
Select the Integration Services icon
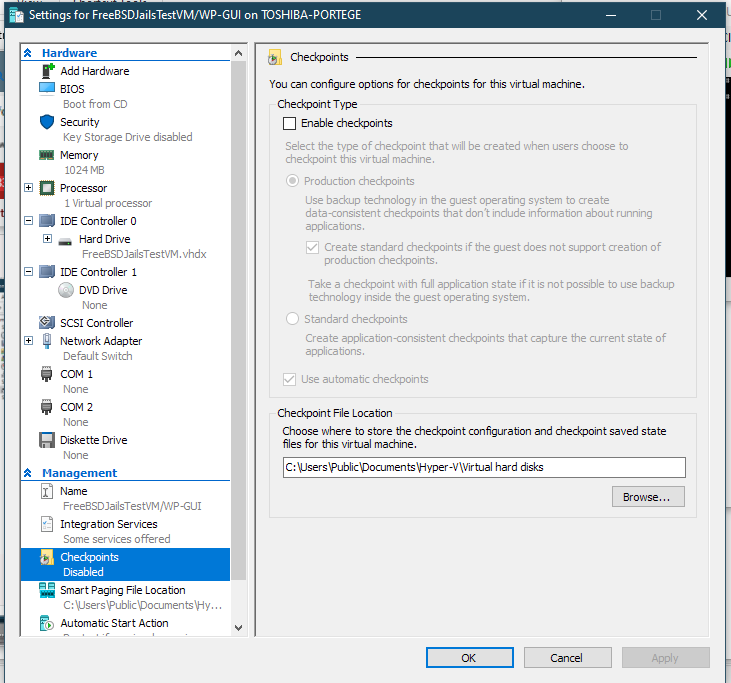47,524
